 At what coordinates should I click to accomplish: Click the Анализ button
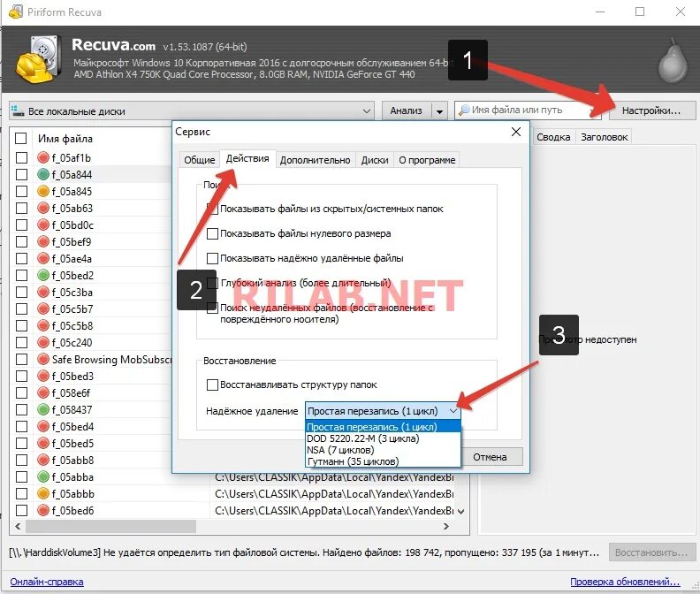point(407,110)
